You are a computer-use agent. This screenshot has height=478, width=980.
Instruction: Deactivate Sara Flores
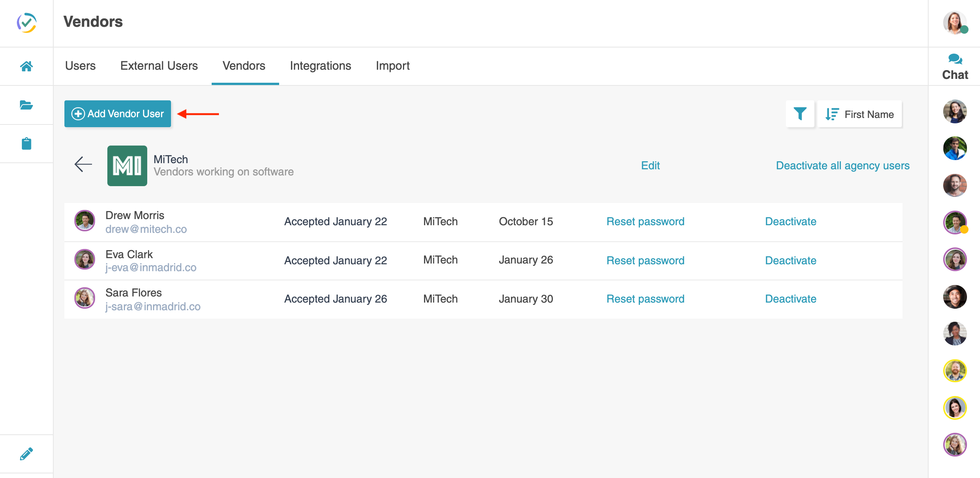pos(791,299)
